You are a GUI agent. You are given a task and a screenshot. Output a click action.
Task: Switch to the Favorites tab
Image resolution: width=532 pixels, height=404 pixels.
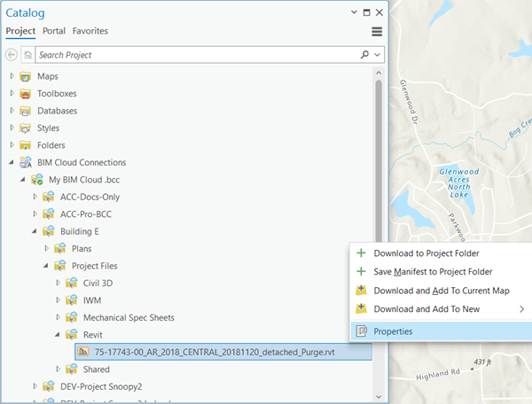coord(90,31)
